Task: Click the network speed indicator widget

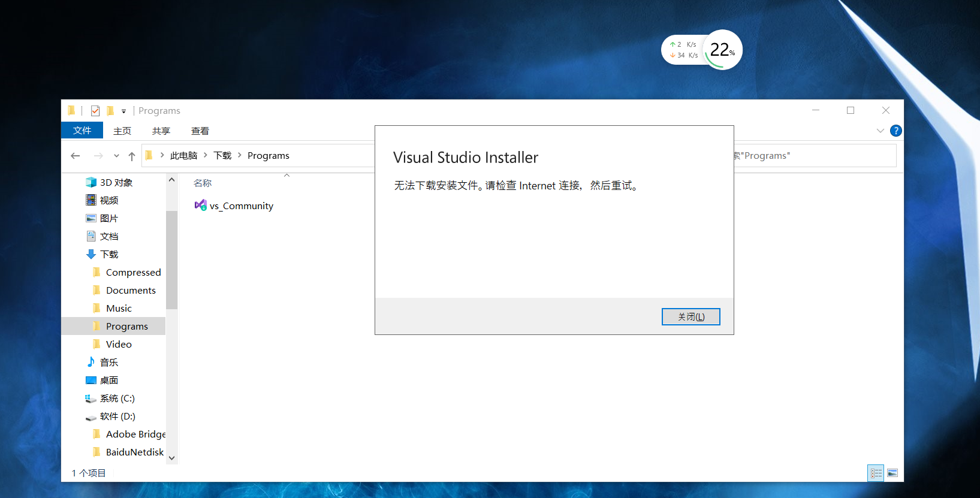Action: (683, 50)
